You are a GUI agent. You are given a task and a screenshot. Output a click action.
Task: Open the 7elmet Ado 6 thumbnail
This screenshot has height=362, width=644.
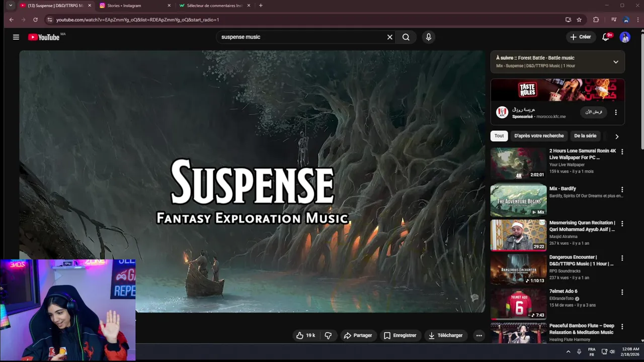pos(518,304)
